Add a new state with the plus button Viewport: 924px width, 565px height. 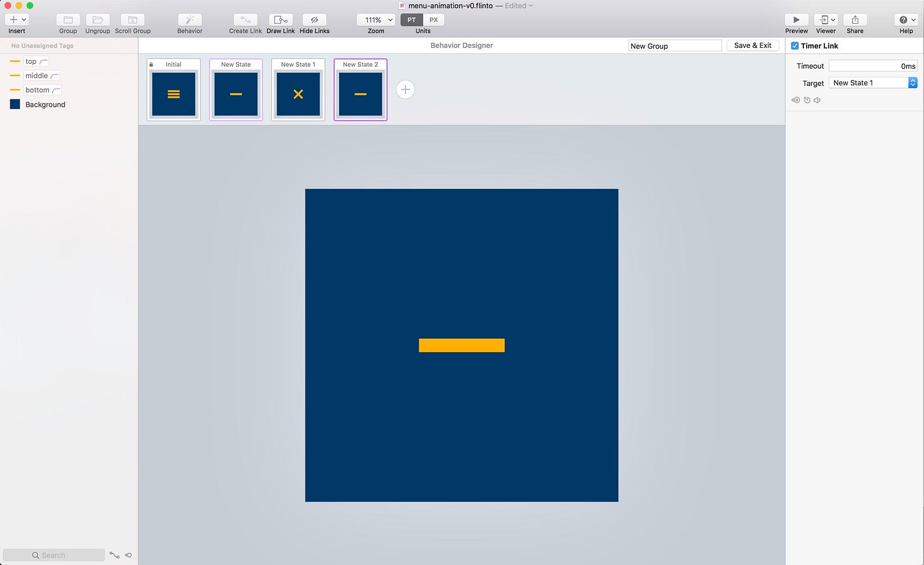click(x=405, y=89)
